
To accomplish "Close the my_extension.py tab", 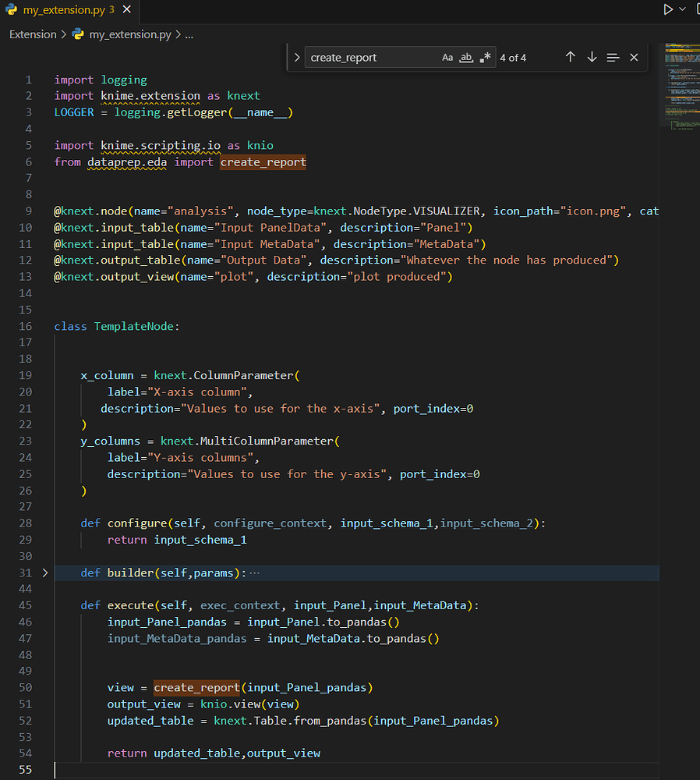I will (x=127, y=11).
